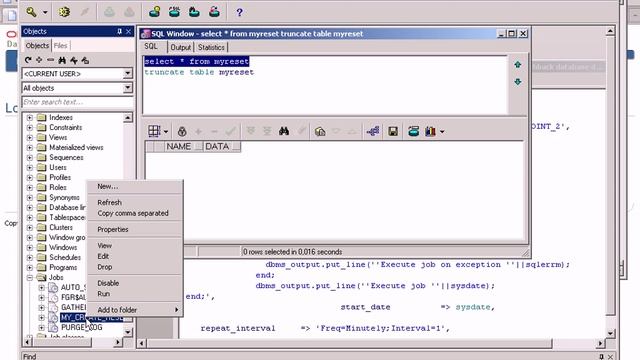The image size is (640, 360).
Task: Click the lightning filter icon in Objects toolbar
Action: (x=73, y=60)
